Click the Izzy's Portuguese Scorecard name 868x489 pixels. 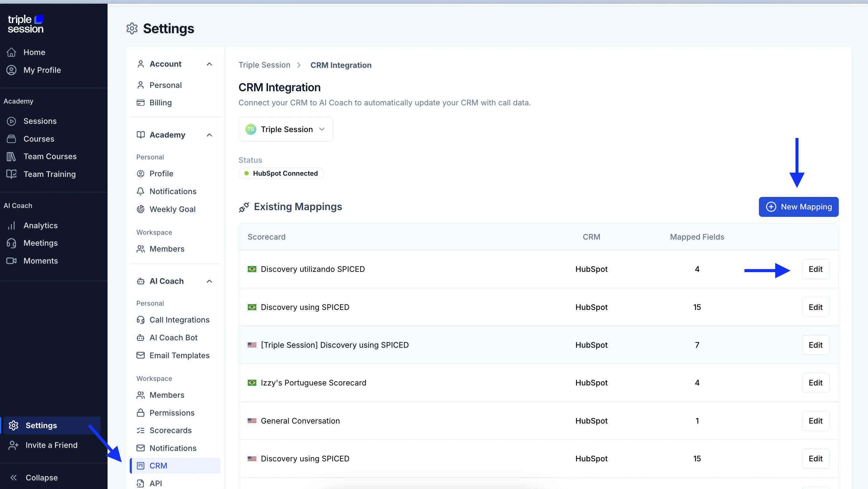pyautogui.click(x=314, y=383)
